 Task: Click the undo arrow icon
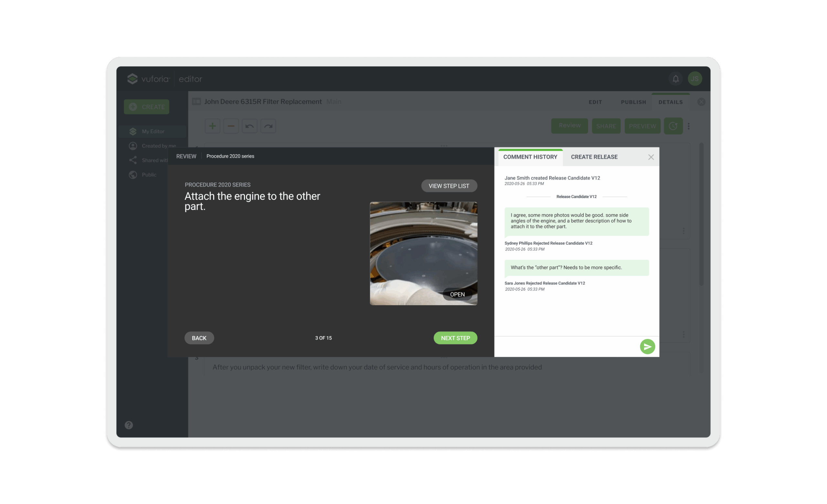249,126
